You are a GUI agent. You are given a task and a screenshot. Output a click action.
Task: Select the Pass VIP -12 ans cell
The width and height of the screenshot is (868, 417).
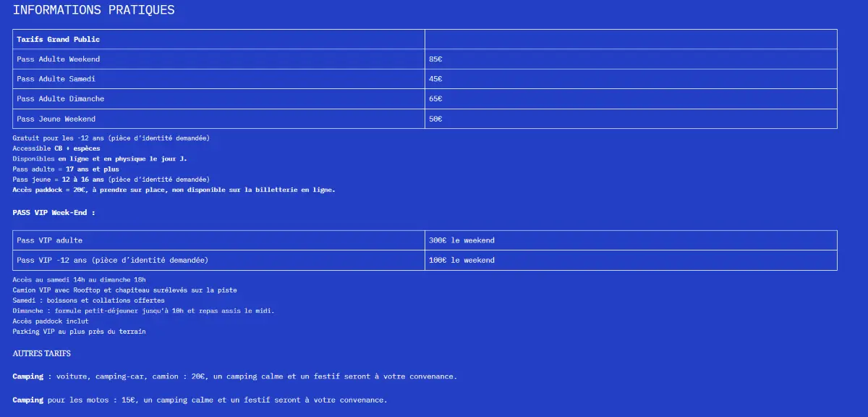pyautogui.click(x=112, y=260)
